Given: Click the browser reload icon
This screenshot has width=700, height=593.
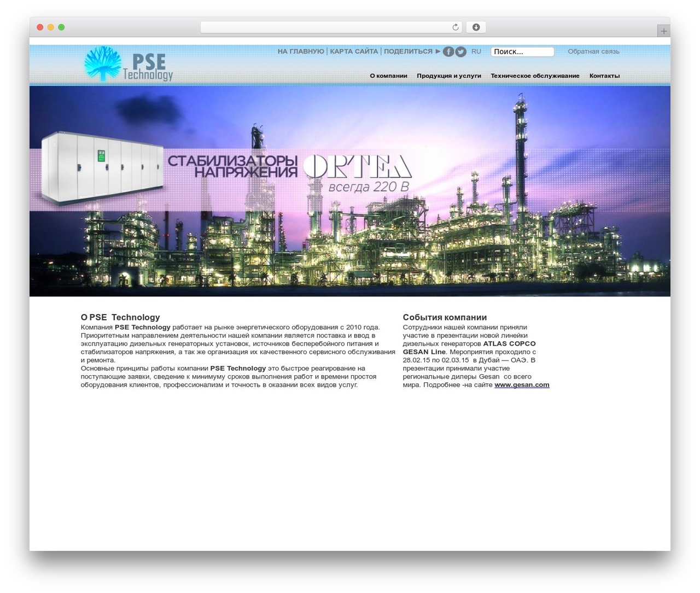Looking at the screenshot, I should pos(456,27).
